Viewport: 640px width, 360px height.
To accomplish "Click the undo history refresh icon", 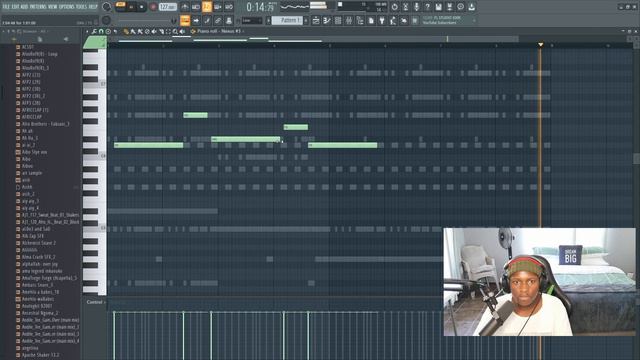I will coord(394,7).
